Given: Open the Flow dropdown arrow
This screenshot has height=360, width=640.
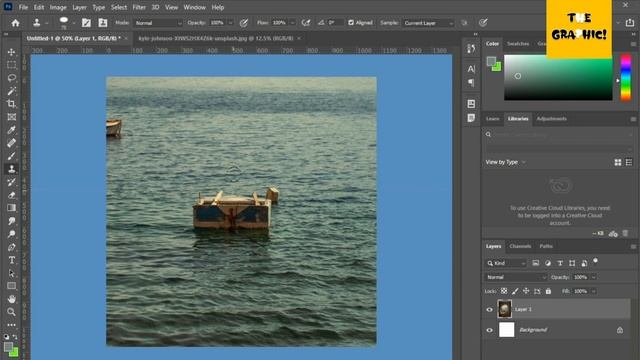Looking at the screenshot, I should click(x=292, y=23).
